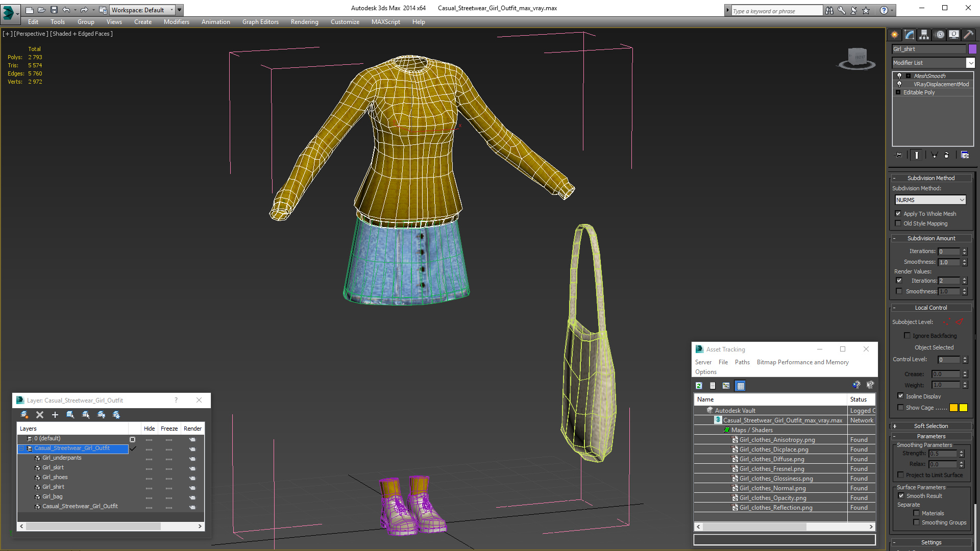Image resolution: width=980 pixels, height=551 pixels.
Task: Click the purple object color swatch
Action: click(x=972, y=49)
